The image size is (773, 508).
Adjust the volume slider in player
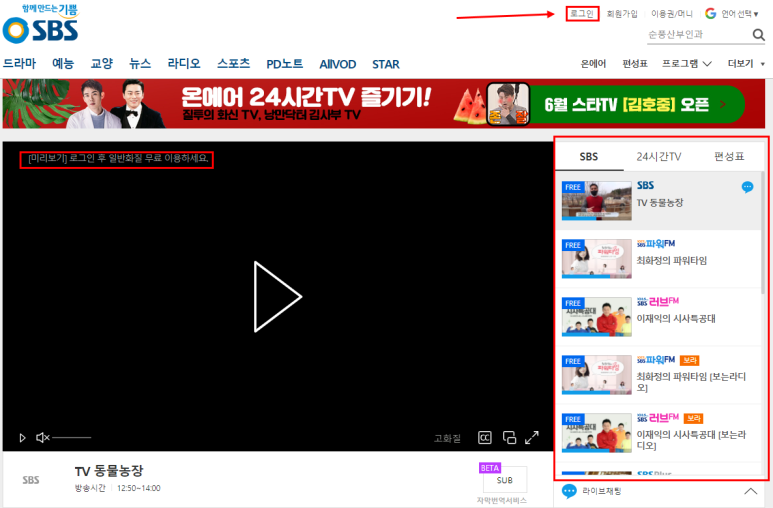click(x=72, y=437)
